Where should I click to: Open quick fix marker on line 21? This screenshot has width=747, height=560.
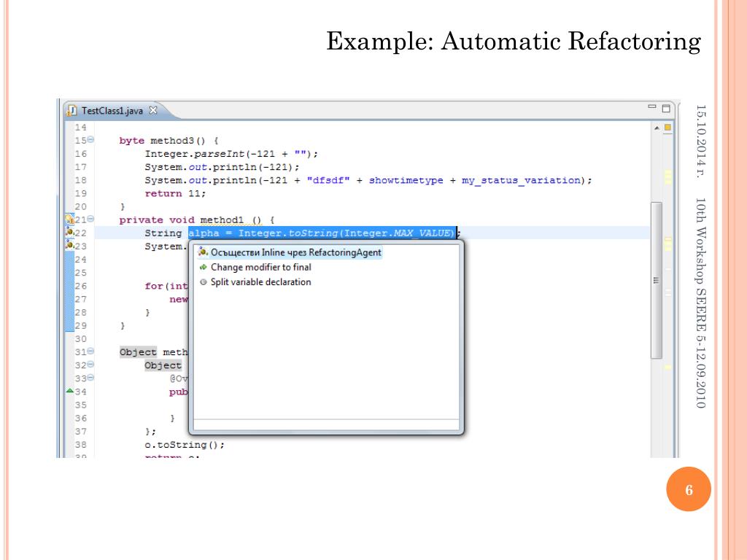(x=69, y=219)
